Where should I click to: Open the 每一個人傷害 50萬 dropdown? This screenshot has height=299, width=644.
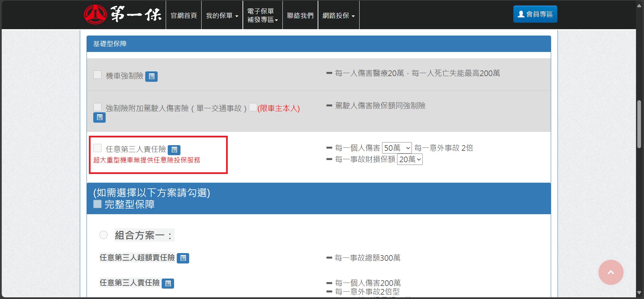[397, 148]
